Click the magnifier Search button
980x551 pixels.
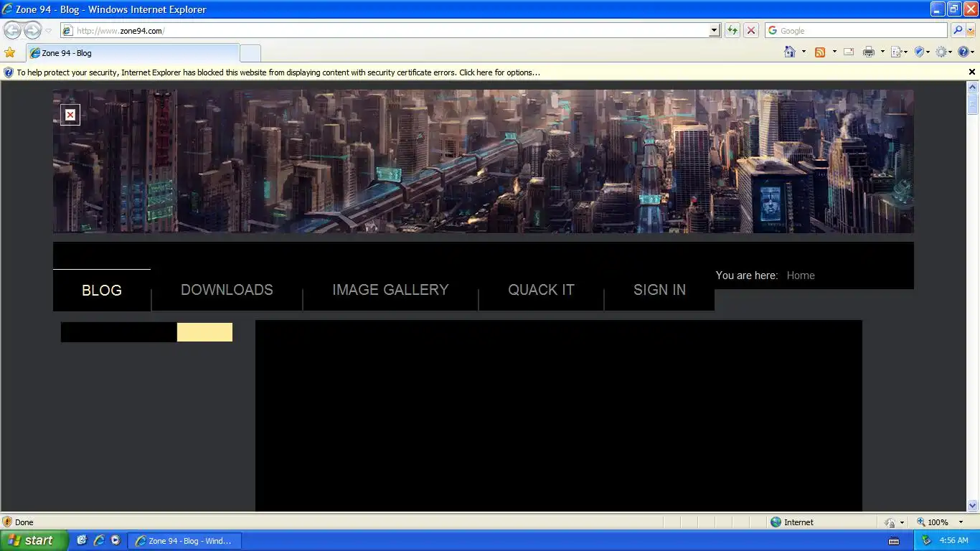957,30
